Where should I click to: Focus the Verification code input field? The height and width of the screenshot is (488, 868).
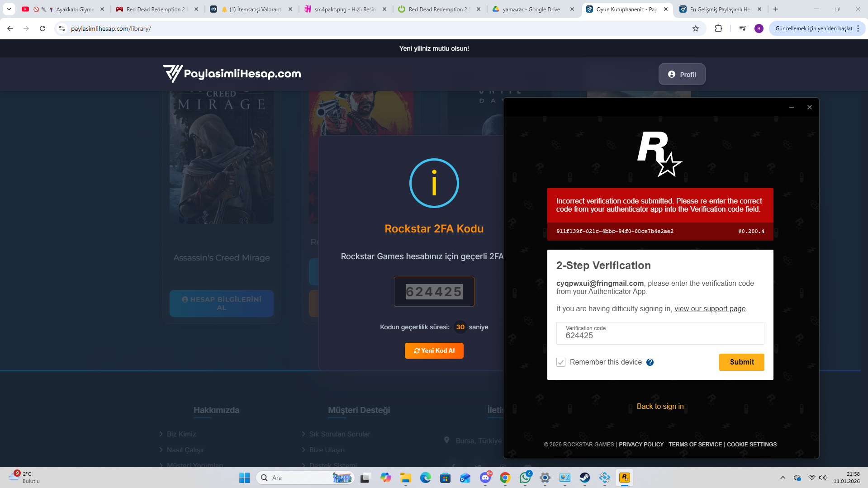click(x=660, y=333)
